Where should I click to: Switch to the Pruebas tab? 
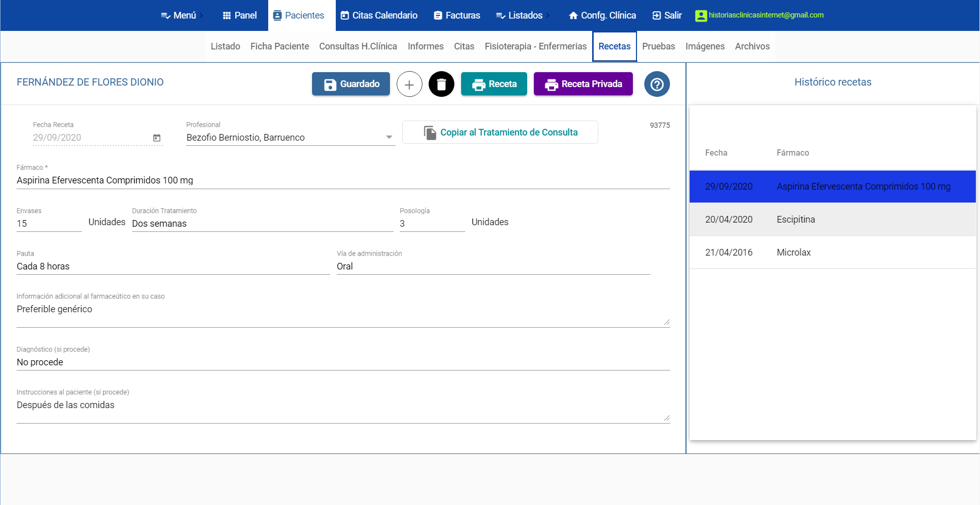pyautogui.click(x=658, y=46)
